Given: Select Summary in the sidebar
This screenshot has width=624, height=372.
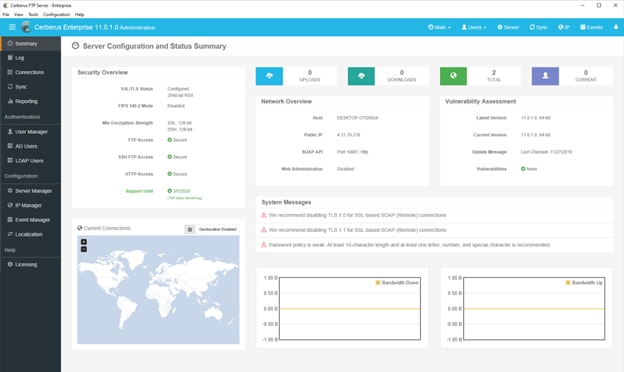Looking at the screenshot, I should 31,43.
